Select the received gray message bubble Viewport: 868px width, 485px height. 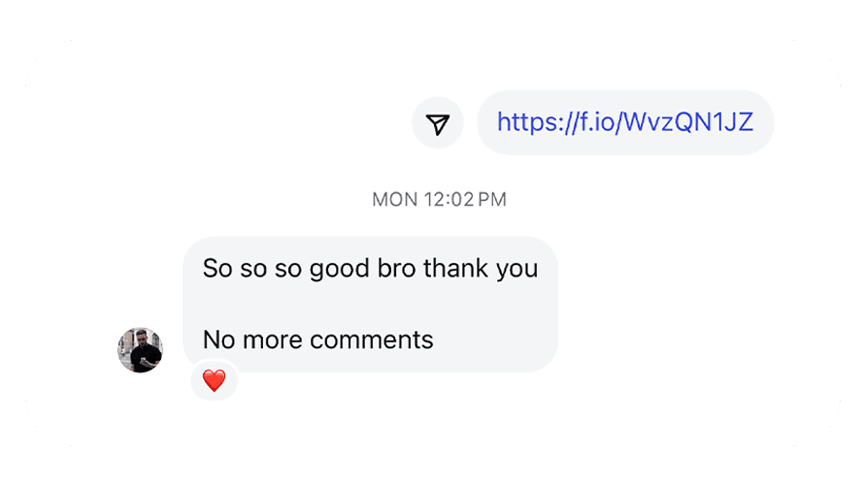[370, 305]
